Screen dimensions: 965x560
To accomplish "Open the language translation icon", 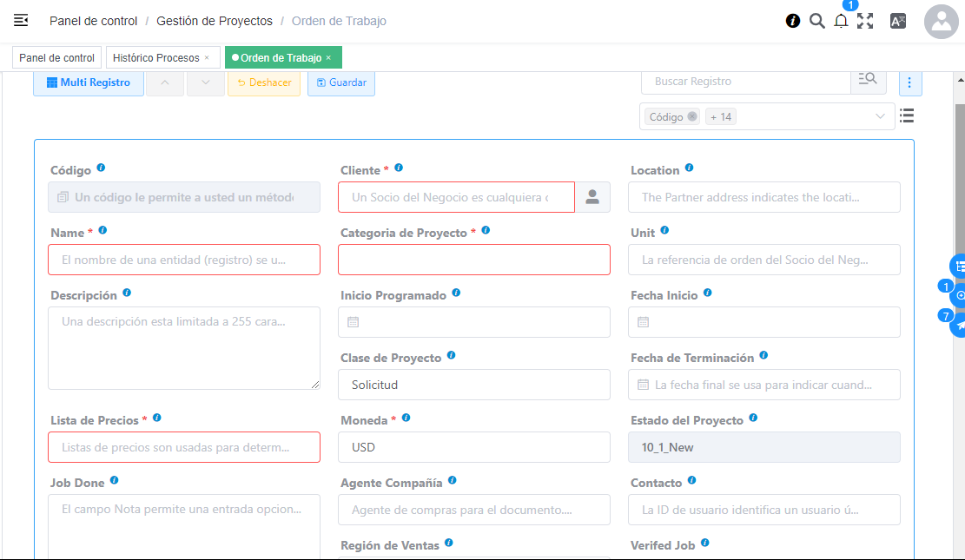I will [898, 21].
